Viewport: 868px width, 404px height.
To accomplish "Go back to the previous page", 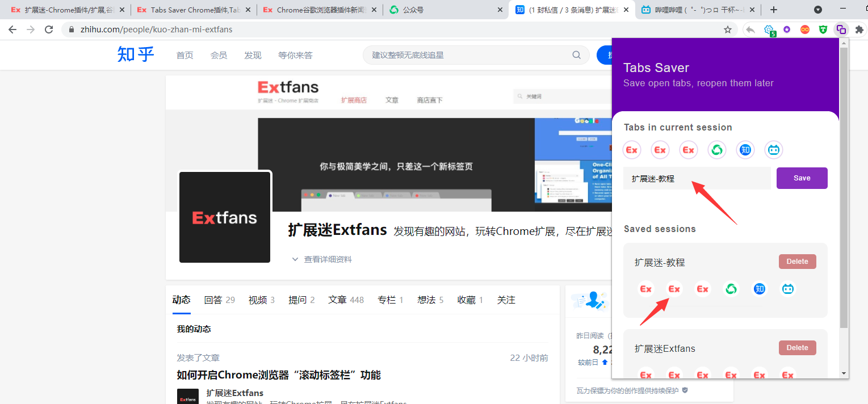I will 12,30.
